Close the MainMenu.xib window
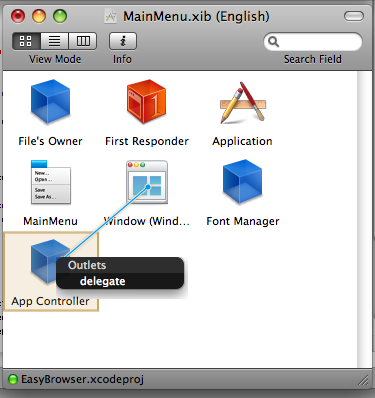375x398 pixels. [18, 16]
